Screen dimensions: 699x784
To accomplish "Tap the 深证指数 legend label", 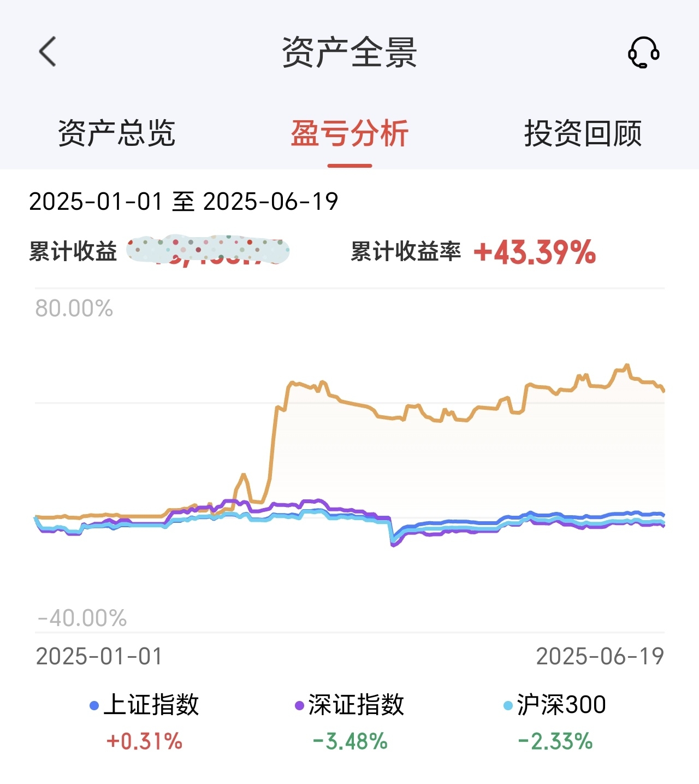I will click(356, 705).
